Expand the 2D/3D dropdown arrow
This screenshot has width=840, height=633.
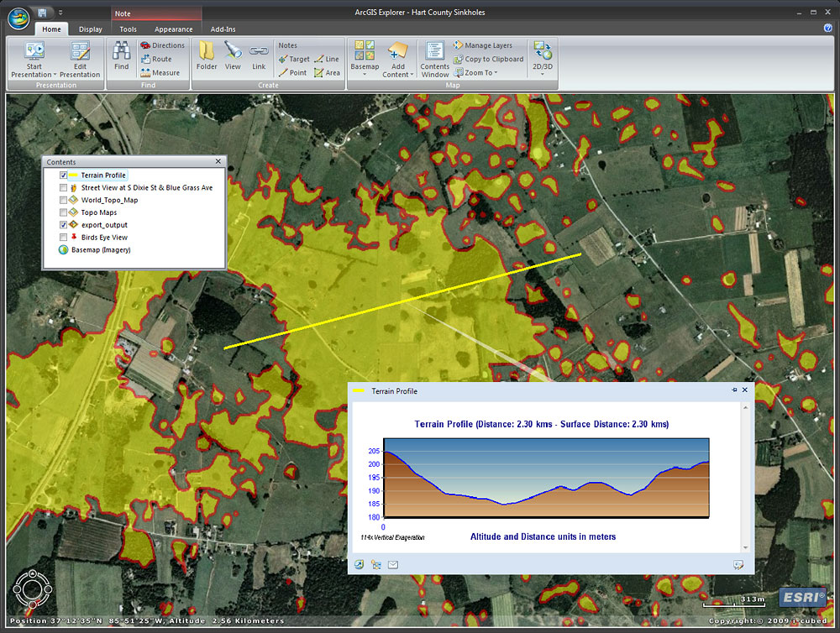542,75
